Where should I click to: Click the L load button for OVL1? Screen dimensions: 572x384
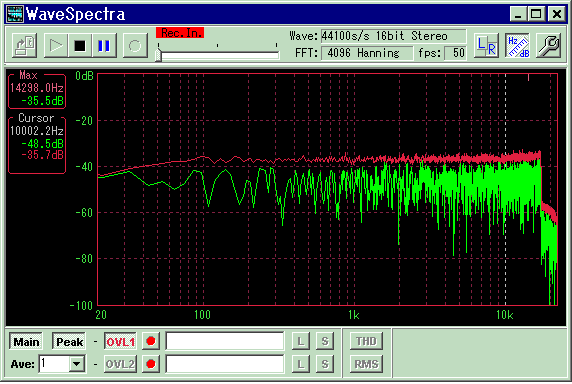pos(301,341)
